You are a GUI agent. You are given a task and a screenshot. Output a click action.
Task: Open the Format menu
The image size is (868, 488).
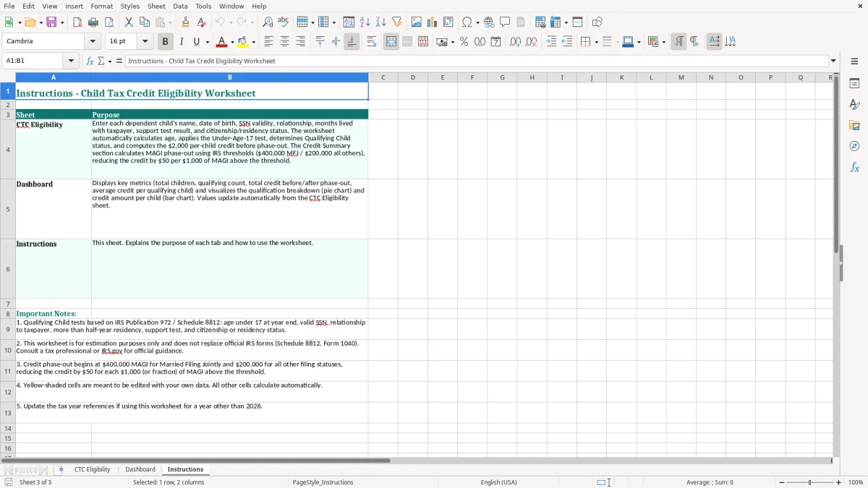[101, 6]
